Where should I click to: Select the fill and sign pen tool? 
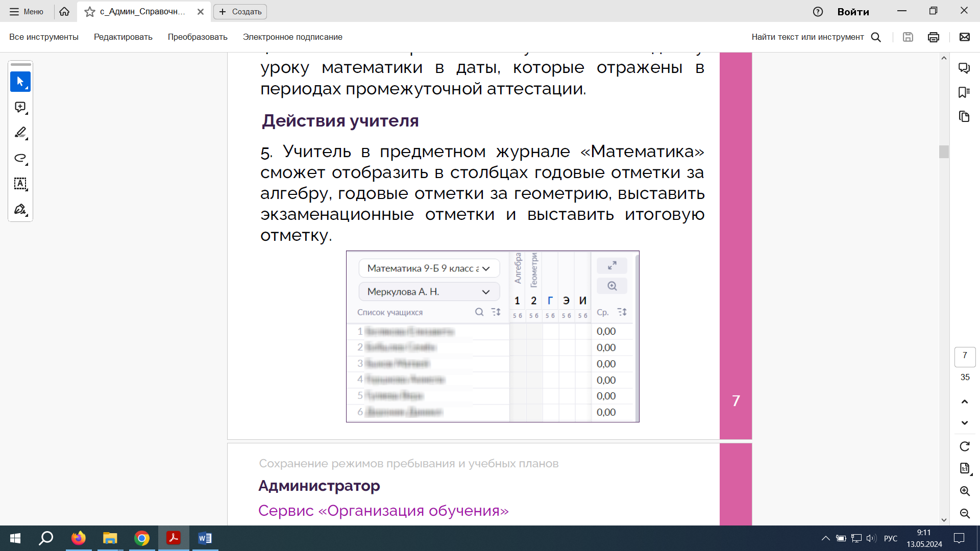20,209
